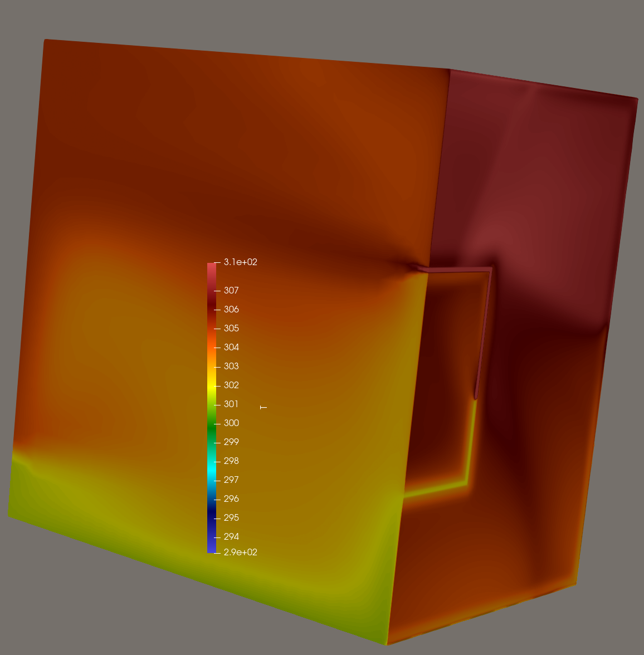Click the cyan band of the color bar
The height and width of the screenshot is (655, 644).
pyautogui.click(x=211, y=472)
